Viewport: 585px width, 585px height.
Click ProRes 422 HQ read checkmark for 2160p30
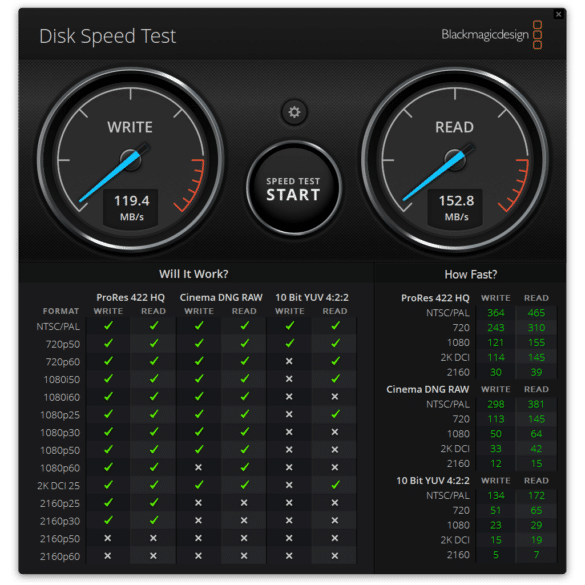click(x=154, y=520)
